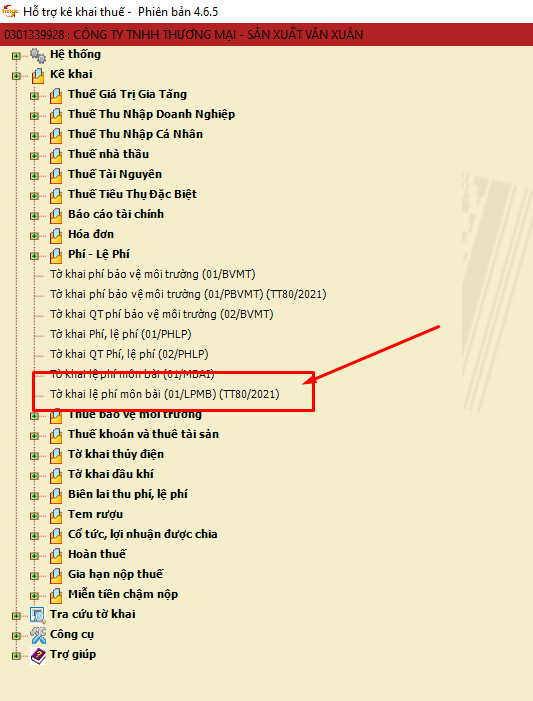Click the Tem rượu folder icon
This screenshot has width=533, height=701.
point(56,515)
